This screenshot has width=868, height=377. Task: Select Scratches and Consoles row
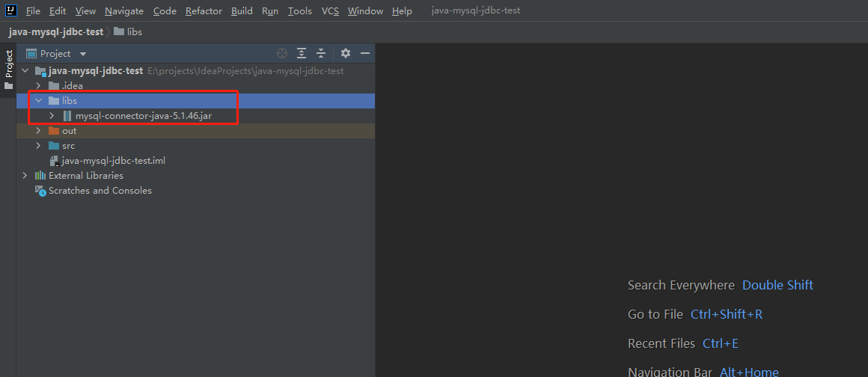(196, 191)
